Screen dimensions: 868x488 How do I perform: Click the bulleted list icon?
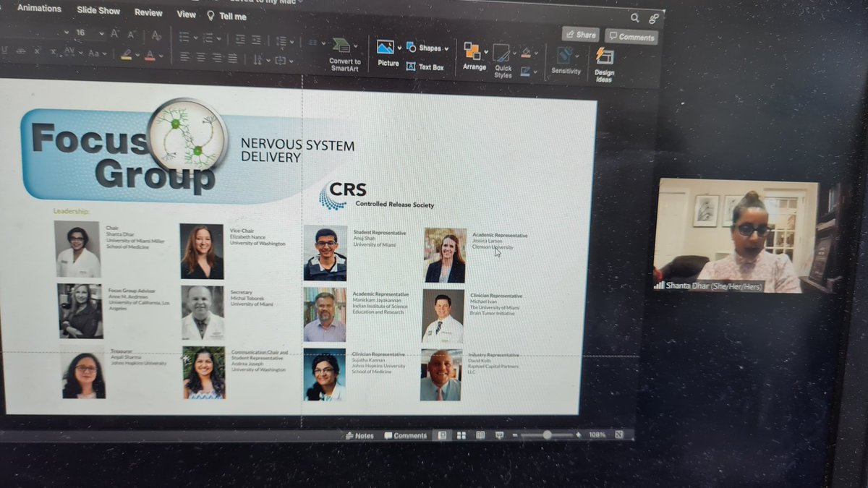[x=184, y=37]
